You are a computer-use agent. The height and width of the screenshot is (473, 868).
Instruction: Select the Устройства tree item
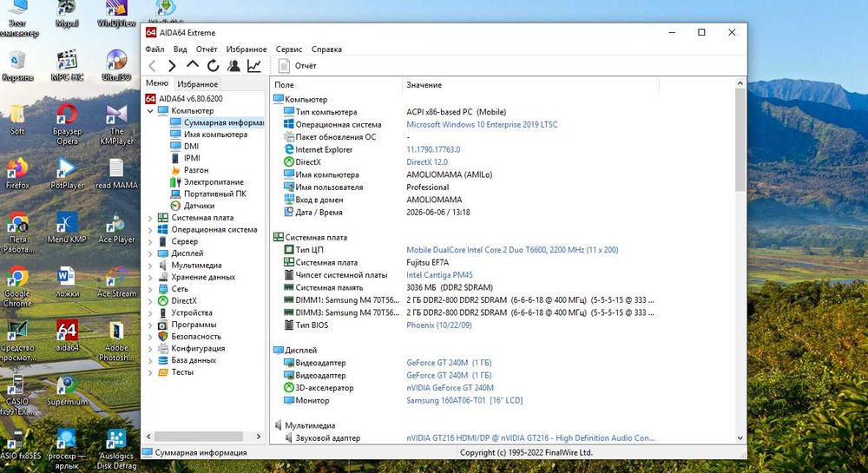click(x=186, y=312)
